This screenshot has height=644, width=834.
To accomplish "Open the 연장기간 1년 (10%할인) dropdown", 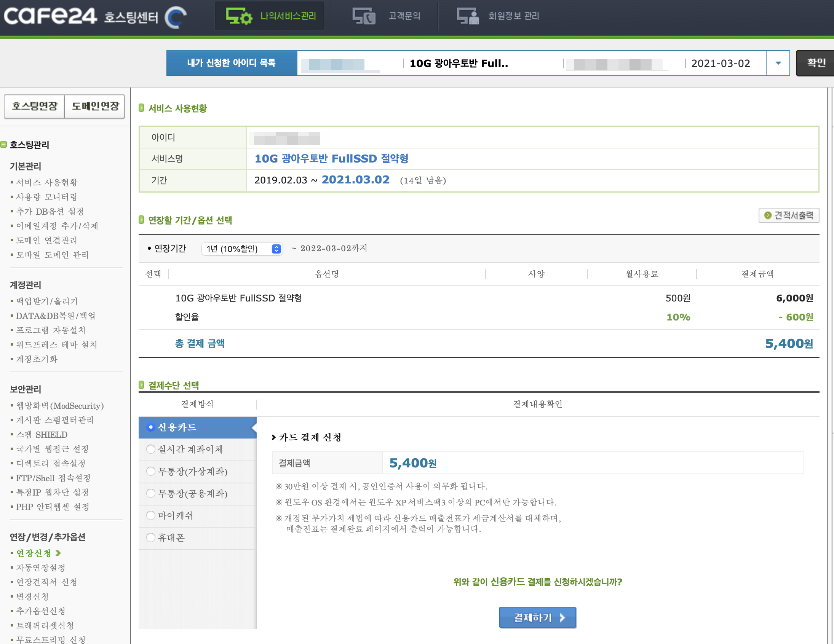I will tap(242, 249).
